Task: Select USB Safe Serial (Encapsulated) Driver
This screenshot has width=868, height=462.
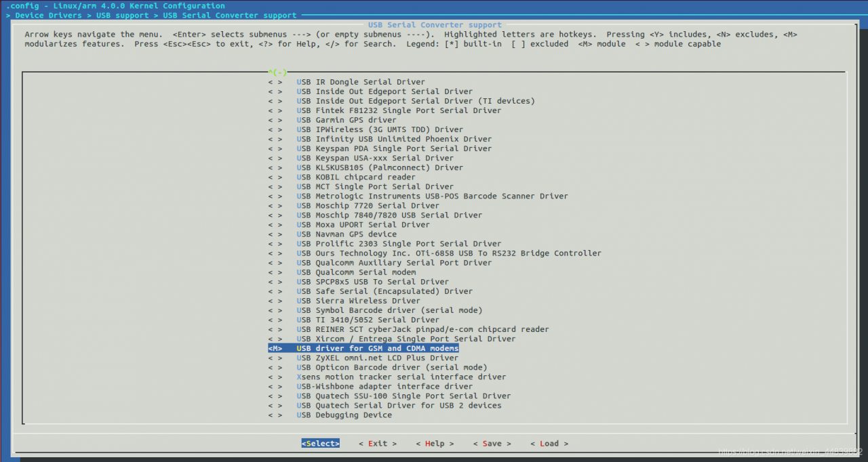Action: click(384, 291)
